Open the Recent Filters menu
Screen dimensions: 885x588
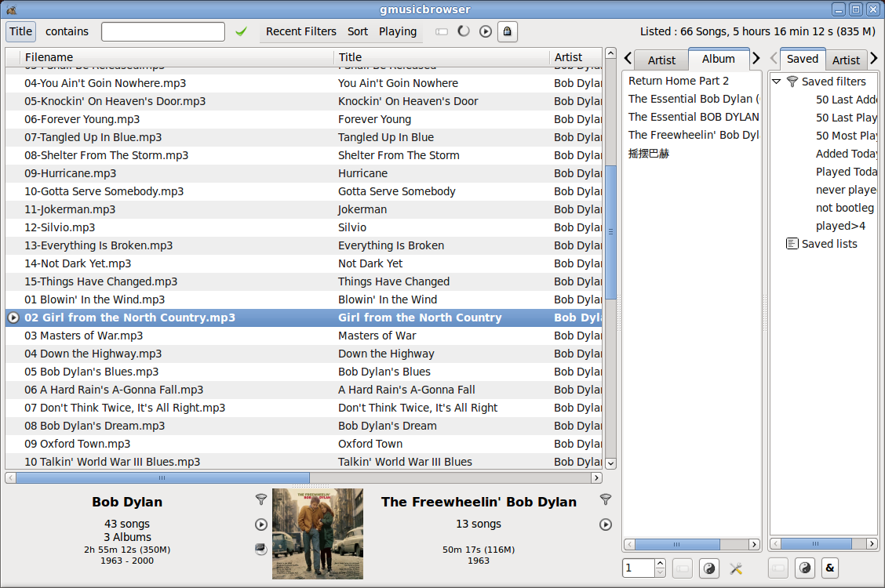300,31
